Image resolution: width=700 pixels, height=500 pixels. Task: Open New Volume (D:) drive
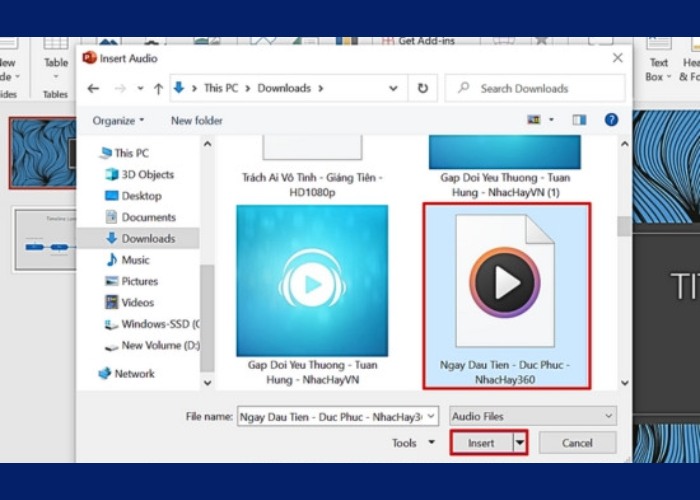point(152,346)
